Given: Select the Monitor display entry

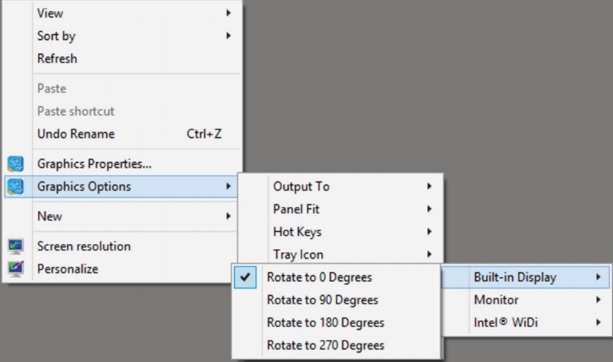Looking at the screenshot, I should 526,300.
